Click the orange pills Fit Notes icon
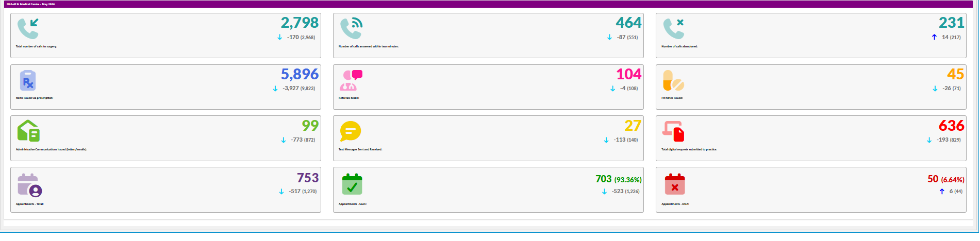The width and height of the screenshot is (980, 241). (x=673, y=80)
